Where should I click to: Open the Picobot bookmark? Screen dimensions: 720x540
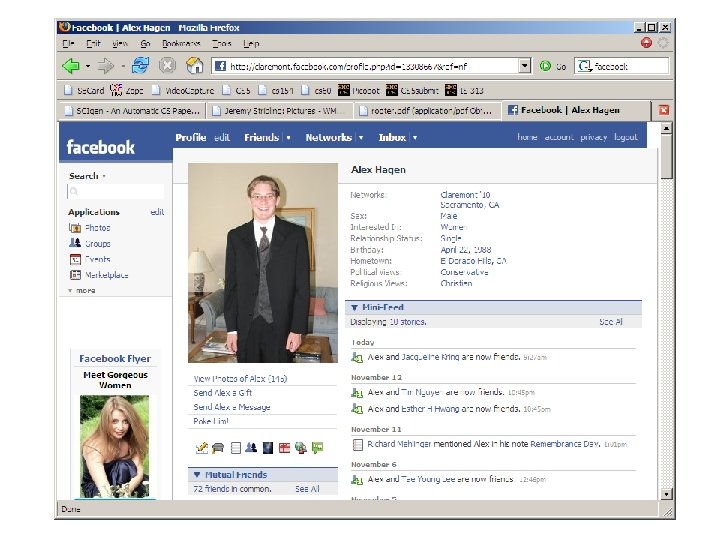359,90
